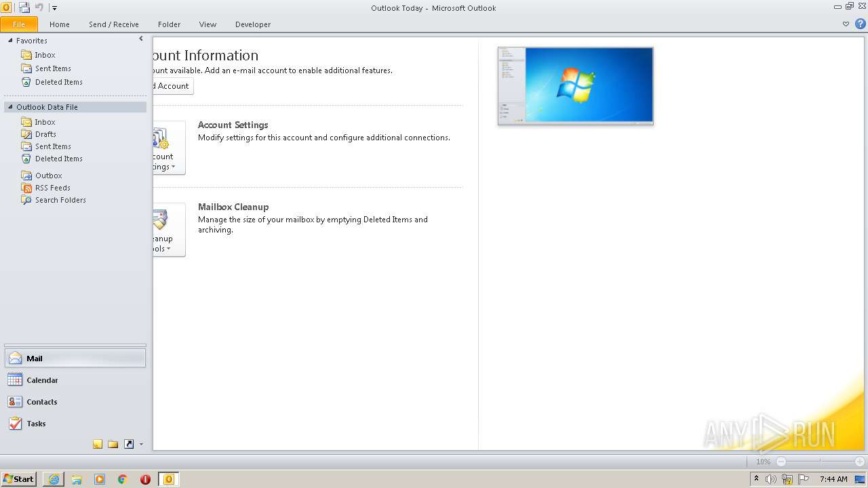Click the network status tray icon
Screen dimensions: 868x488
click(787, 479)
